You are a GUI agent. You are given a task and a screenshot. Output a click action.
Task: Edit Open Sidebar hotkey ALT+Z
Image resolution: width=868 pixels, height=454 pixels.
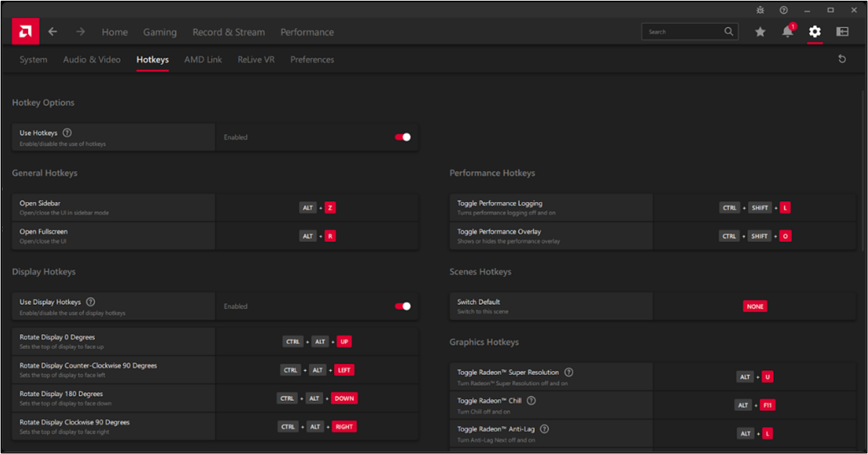pyautogui.click(x=318, y=208)
